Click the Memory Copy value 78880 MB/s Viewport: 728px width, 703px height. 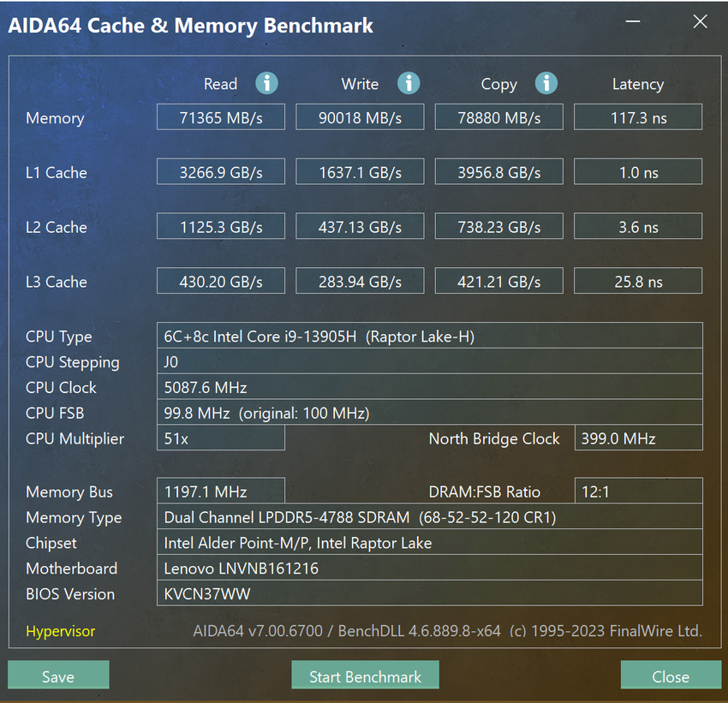(x=498, y=117)
